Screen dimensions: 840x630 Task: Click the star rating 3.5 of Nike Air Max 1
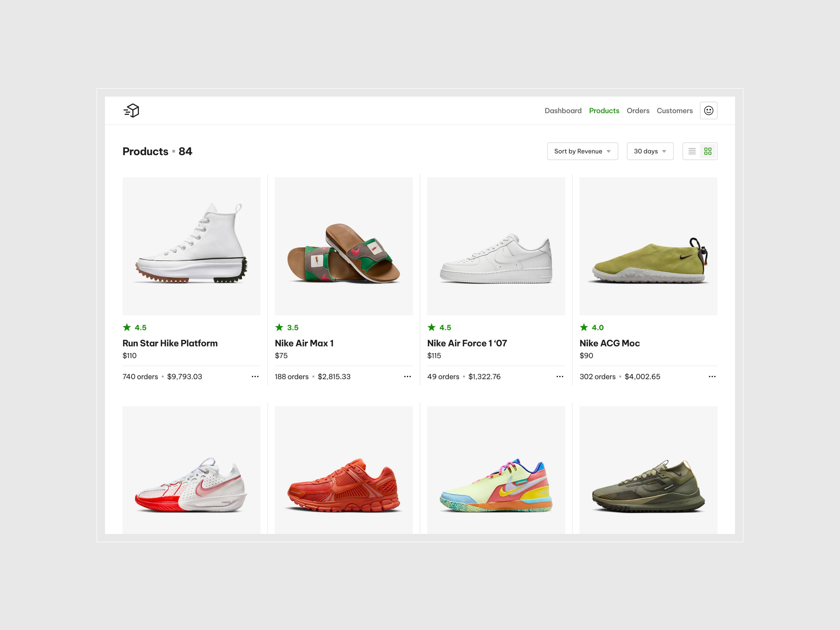click(287, 327)
